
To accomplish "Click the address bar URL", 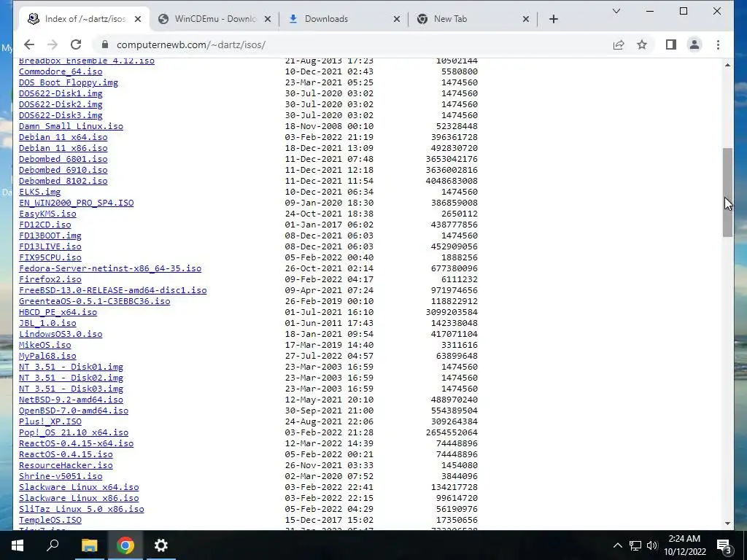I will (190, 44).
